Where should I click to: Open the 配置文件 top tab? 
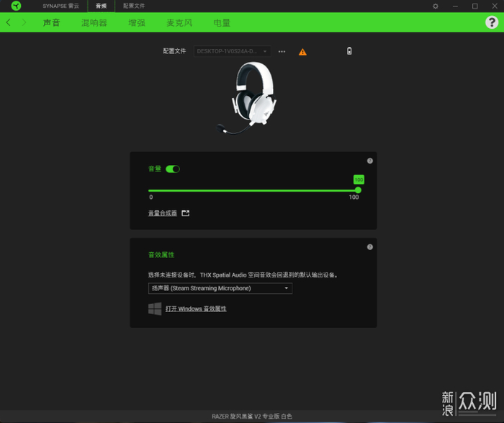tap(134, 6)
